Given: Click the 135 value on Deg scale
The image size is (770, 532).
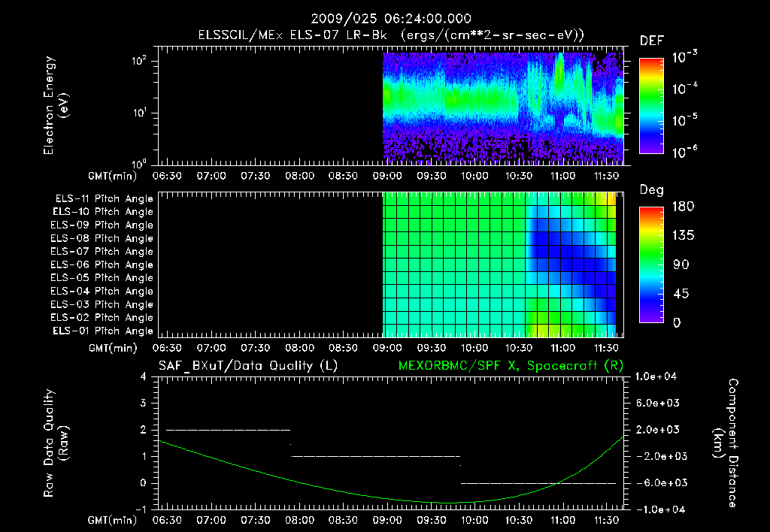Looking at the screenshot, I should [x=683, y=236].
